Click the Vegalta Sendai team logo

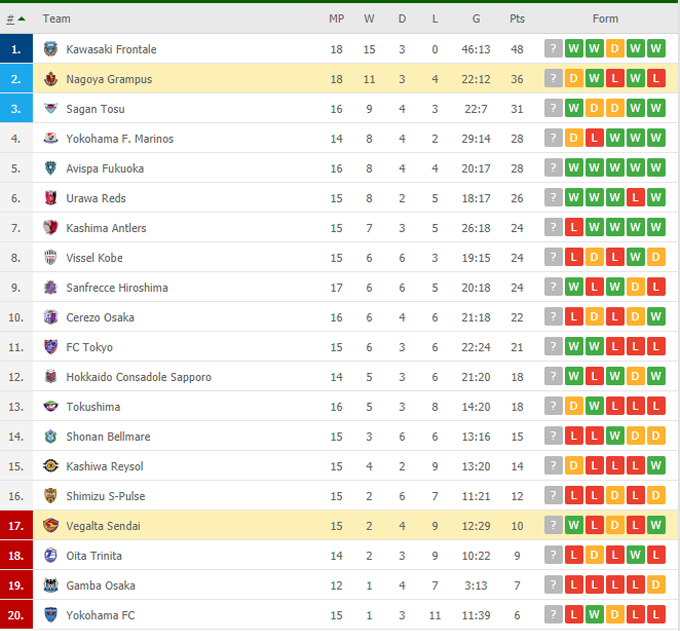pyautogui.click(x=51, y=526)
